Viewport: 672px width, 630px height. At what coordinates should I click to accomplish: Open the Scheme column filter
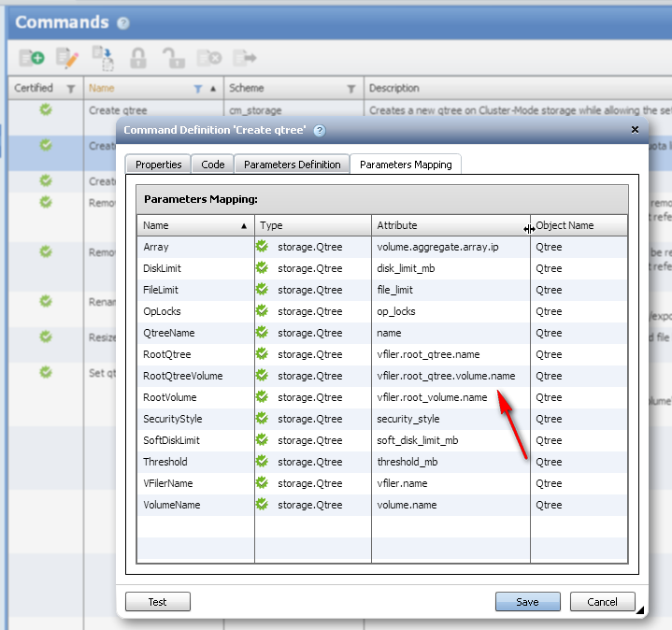click(351, 89)
